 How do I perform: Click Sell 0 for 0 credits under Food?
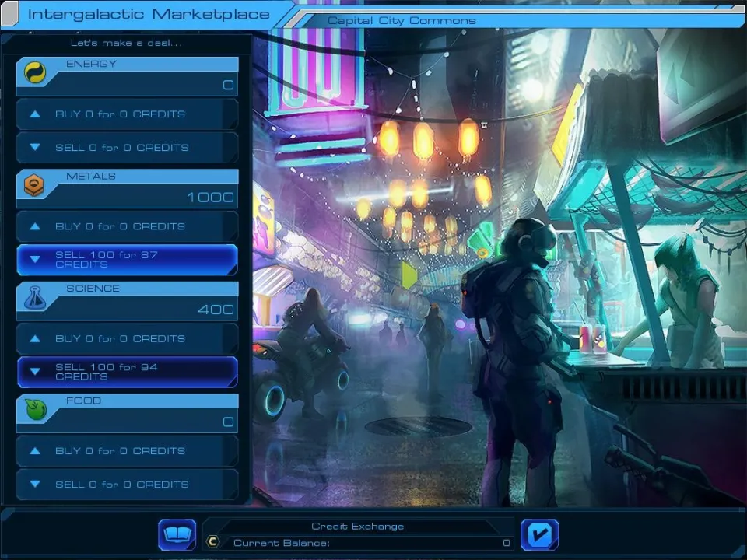point(127,485)
